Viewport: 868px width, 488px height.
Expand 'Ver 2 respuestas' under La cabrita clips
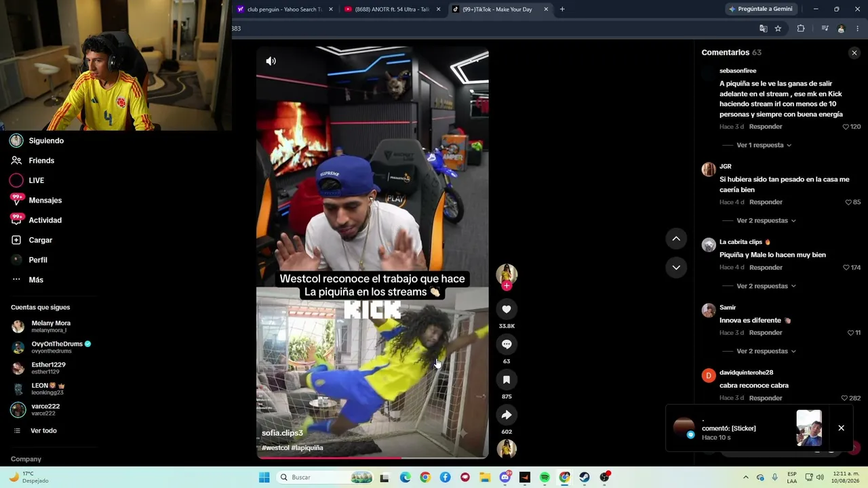pos(766,286)
